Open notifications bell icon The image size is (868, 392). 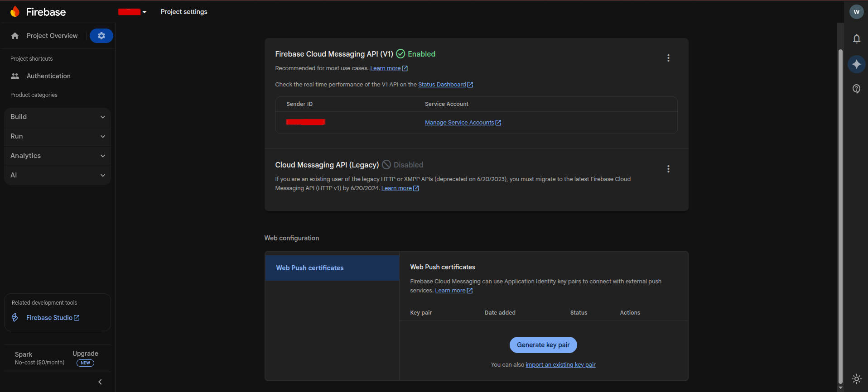click(856, 39)
